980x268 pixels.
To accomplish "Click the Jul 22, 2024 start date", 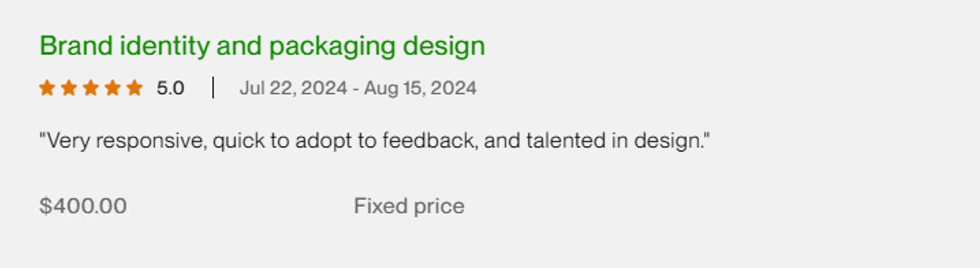I will (x=293, y=88).
